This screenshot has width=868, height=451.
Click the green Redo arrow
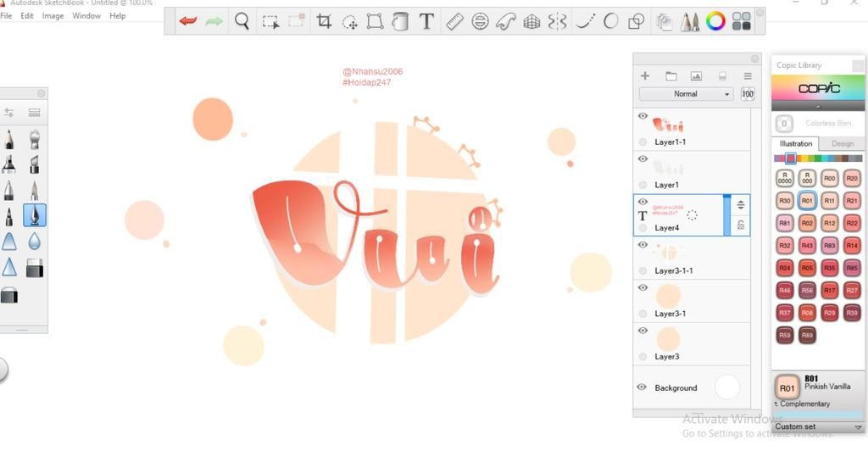(214, 21)
